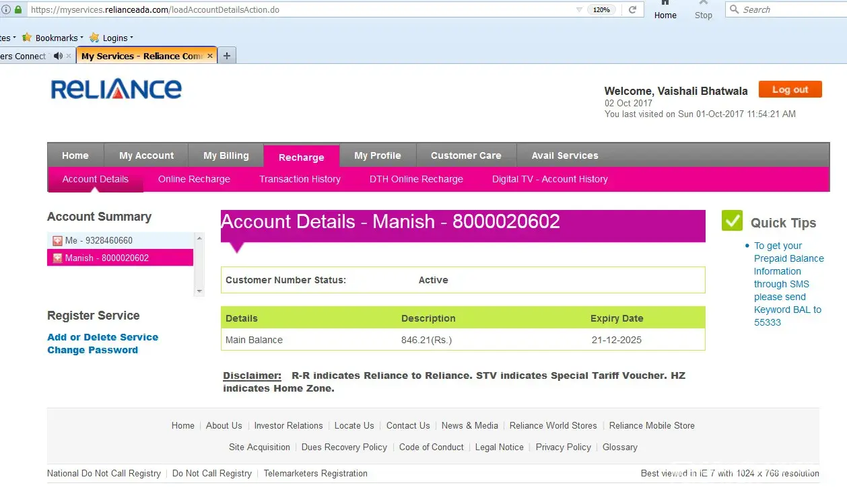The width and height of the screenshot is (847, 504).
Task: Select the 'Me - 9328460660' account
Action: pyautogui.click(x=99, y=240)
